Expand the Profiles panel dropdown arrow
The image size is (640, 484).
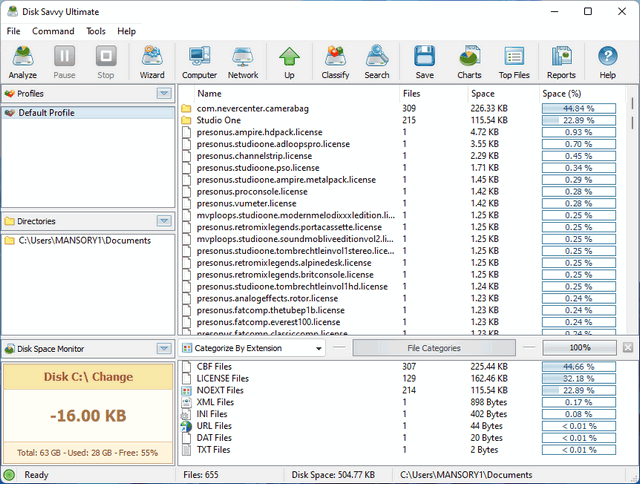pos(164,93)
